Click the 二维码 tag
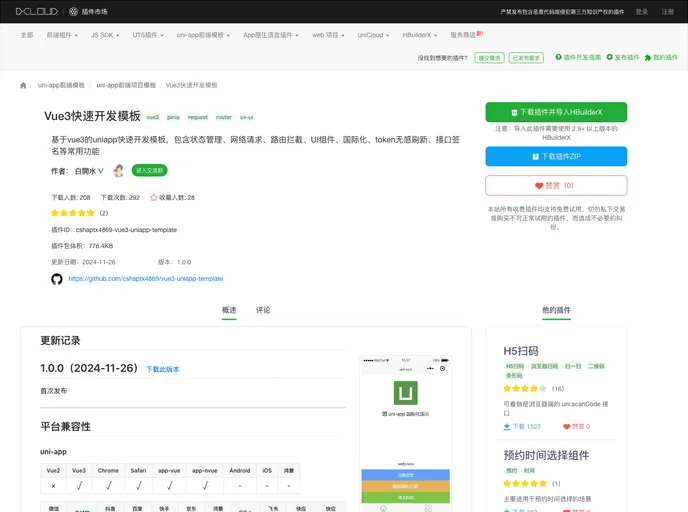The image size is (688, 512). tap(596, 366)
